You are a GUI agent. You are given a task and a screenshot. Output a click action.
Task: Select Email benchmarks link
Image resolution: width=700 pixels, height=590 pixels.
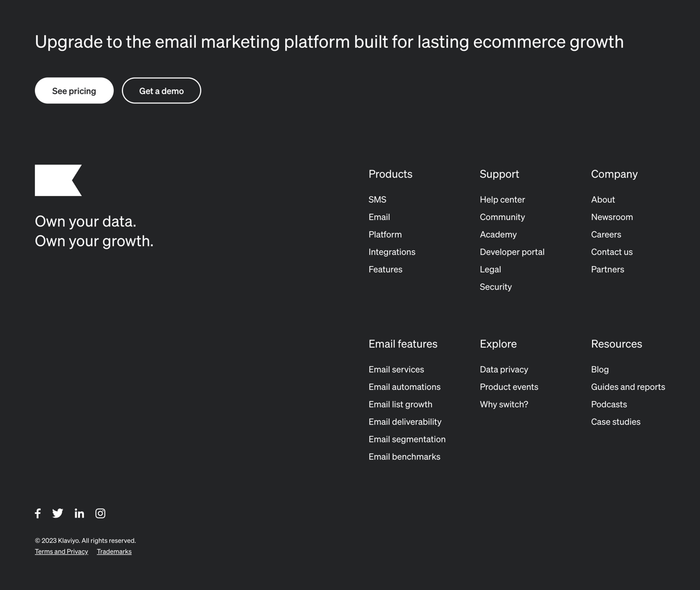[404, 456]
